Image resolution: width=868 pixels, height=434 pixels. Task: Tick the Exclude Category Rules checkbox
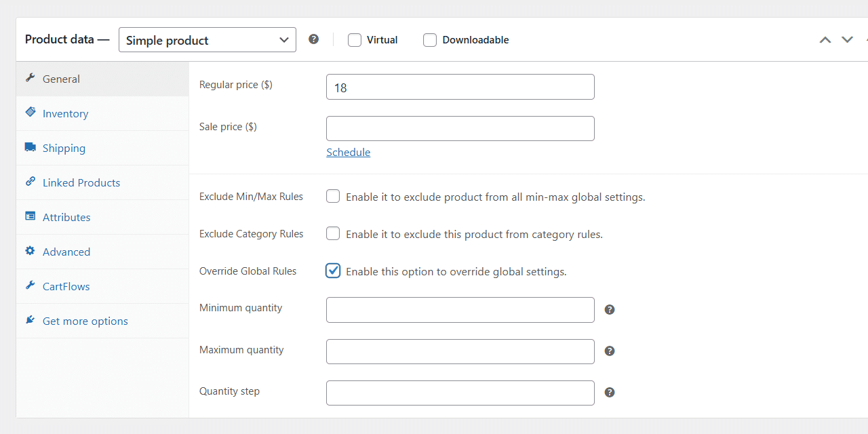(333, 234)
